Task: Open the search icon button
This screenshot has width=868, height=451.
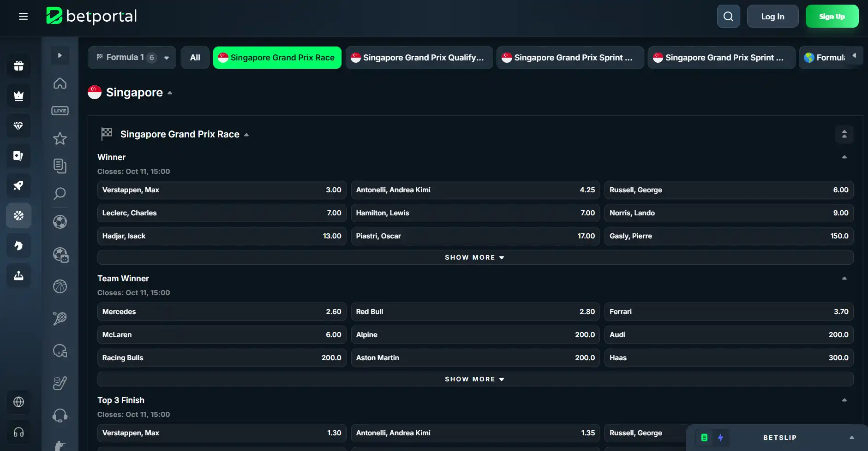Action: [728, 17]
